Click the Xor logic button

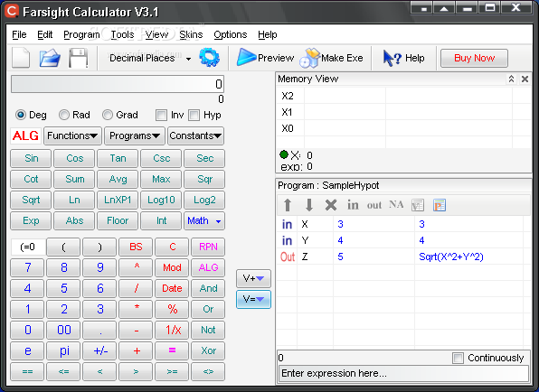[208, 350]
